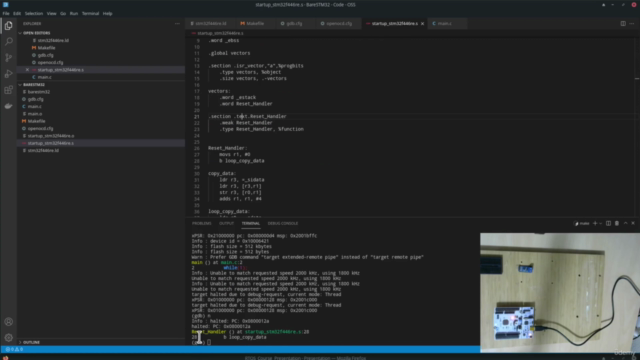
Task: Open the Manage gear icon
Action: click(x=9, y=338)
